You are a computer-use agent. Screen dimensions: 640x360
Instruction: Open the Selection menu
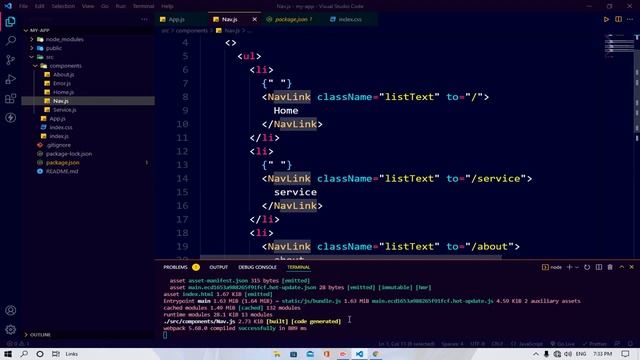[x=63, y=6]
